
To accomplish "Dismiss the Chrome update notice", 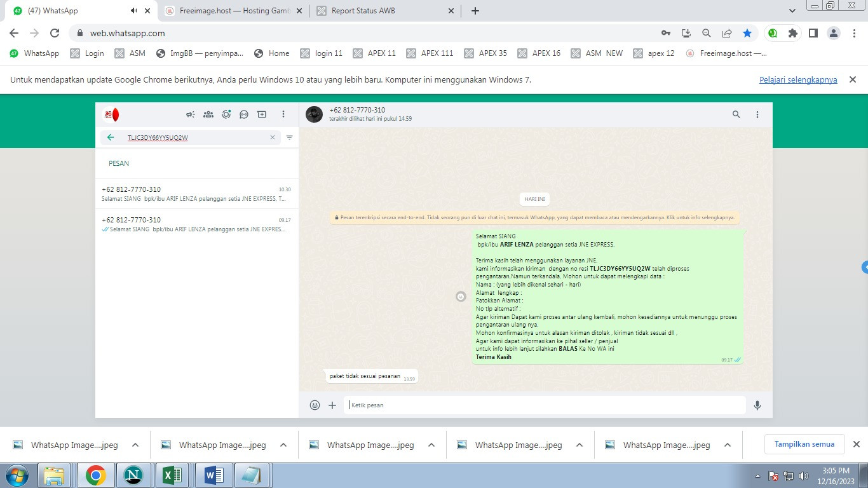I will pos(853,80).
